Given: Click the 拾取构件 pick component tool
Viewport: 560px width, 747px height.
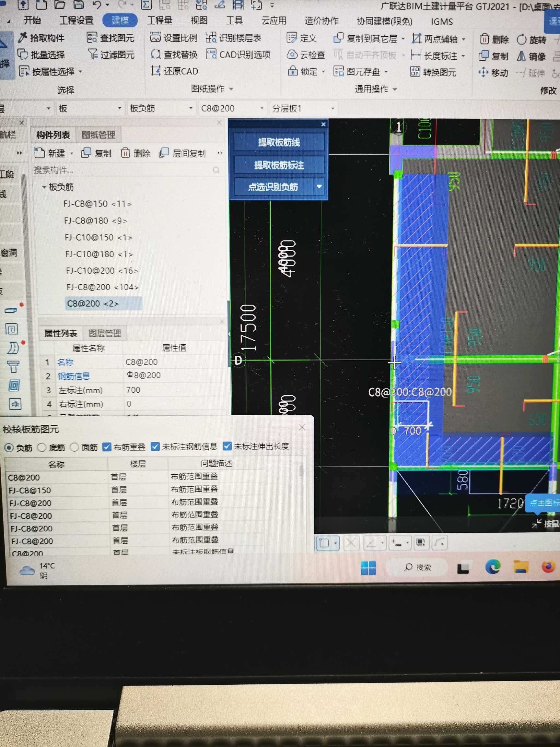Looking at the screenshot, I should point(41,38).
